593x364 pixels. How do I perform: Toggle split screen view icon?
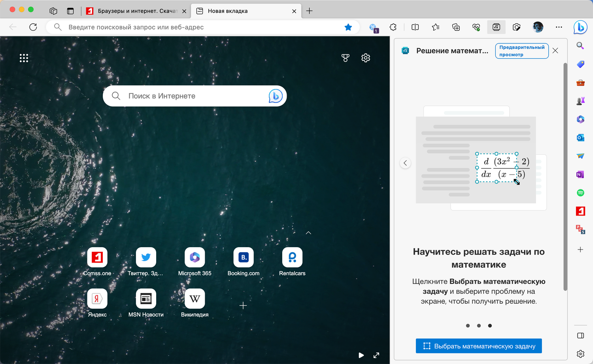(x=415, y=27)
